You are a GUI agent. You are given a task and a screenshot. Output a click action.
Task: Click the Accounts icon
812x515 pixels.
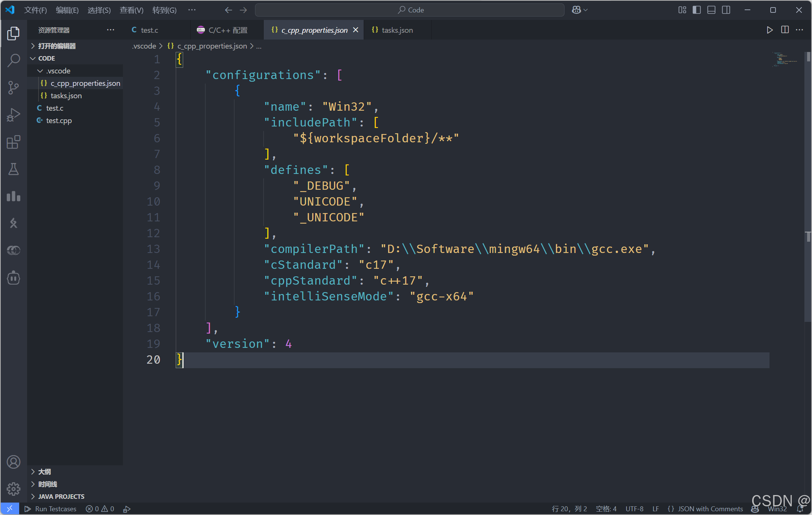[14, 462]
